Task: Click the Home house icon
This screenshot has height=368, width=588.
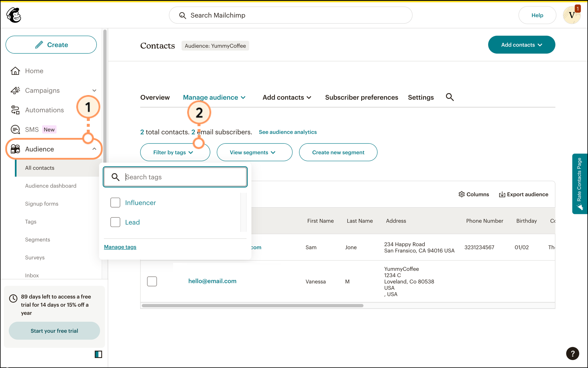Action: [15, 71]
